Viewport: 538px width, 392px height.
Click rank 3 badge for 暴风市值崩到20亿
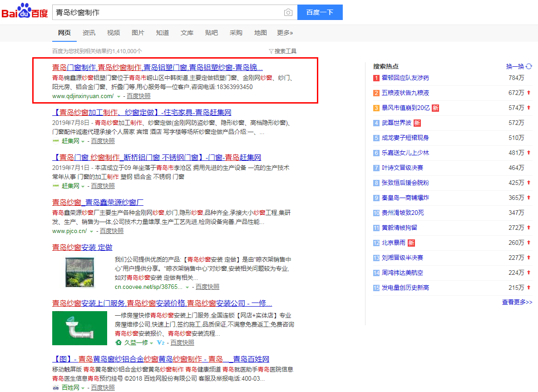(x=376, y=108)
